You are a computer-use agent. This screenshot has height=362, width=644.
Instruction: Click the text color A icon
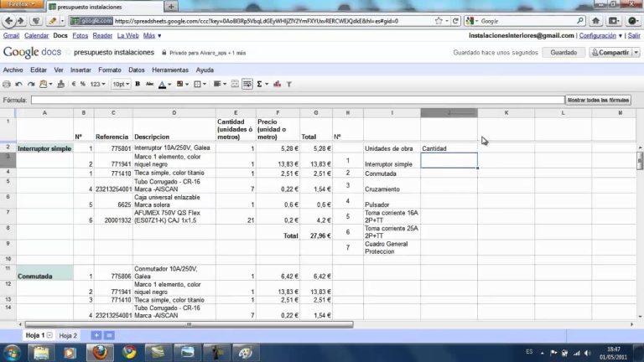coord(162,85)
